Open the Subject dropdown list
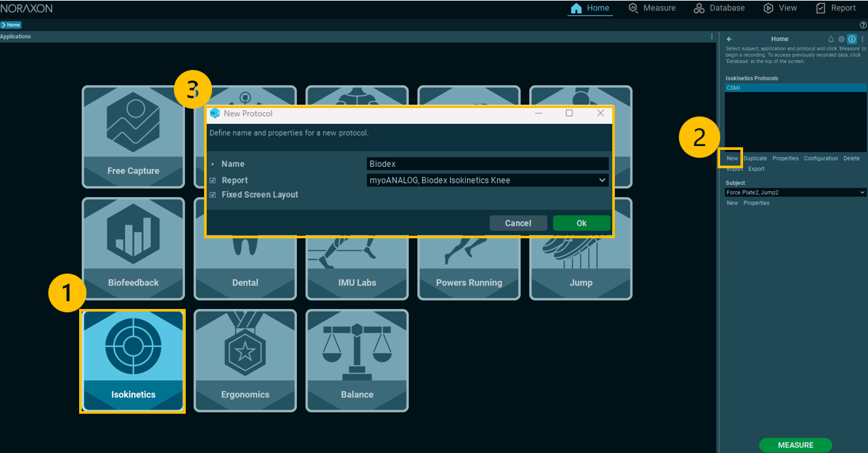868x453 pixels. tap(795, 192)
